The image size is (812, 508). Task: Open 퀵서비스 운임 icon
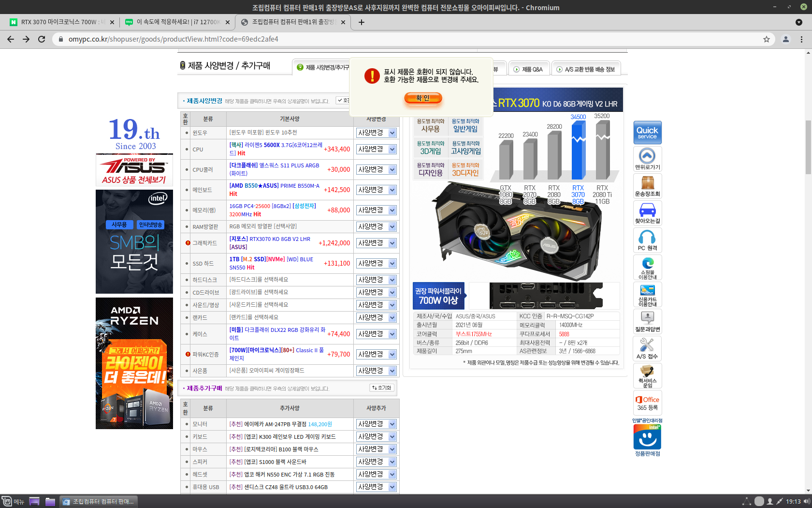click(x=647, y=375)
